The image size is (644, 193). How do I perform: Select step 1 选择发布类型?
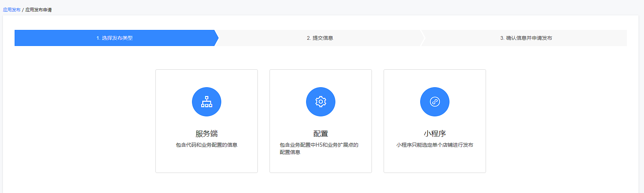click(x=114, y=38)
